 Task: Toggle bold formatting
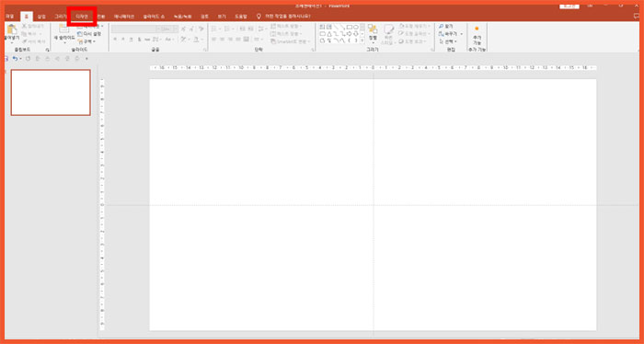coord(115,39)
